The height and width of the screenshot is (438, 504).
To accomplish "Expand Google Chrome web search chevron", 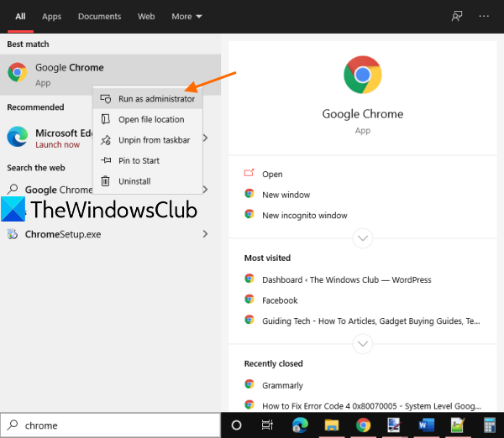I will tap(206, 190).
